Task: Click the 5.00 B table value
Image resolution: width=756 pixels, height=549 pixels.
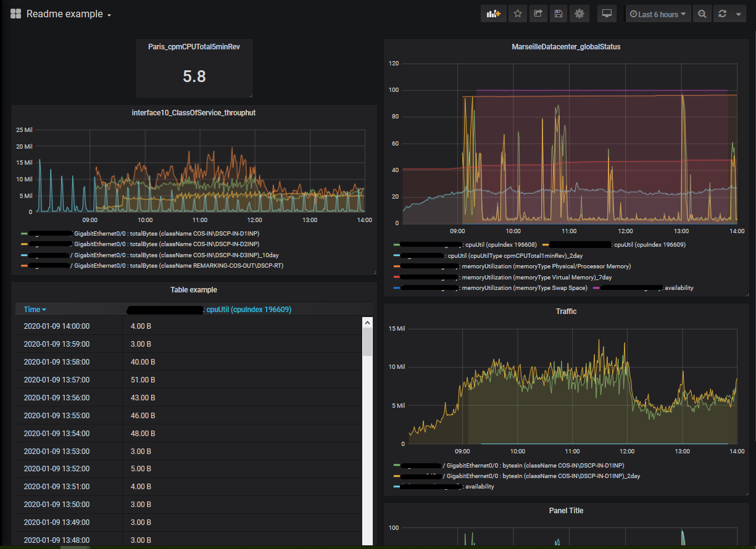Action: tap(141, 469)
